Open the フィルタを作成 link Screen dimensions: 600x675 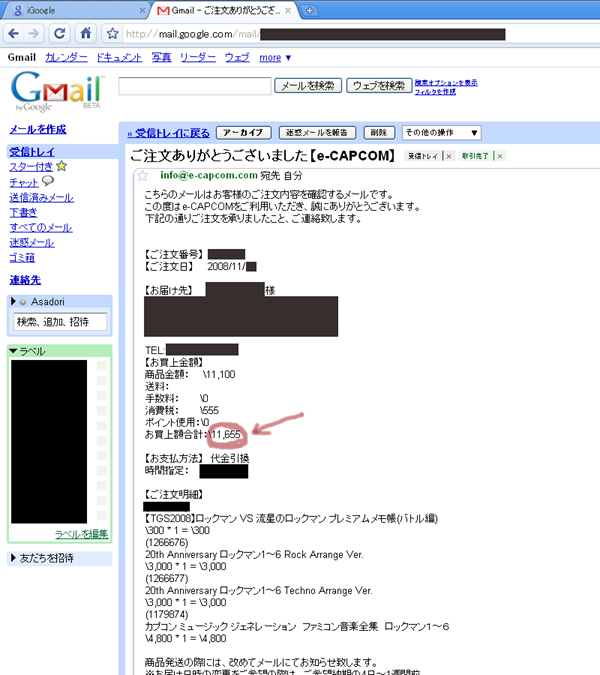pos(435,91)
